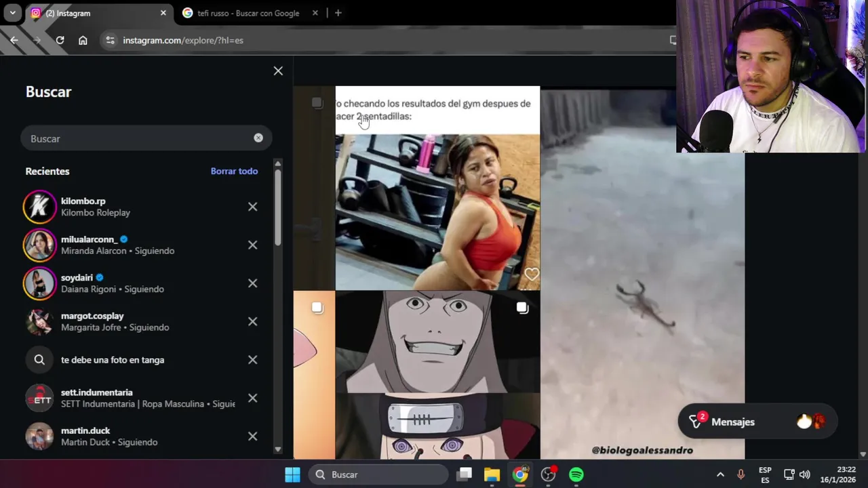Open a new browser tab
Image resolution: width=868 pixels, height=488 pixels.
tap(338, 13)
